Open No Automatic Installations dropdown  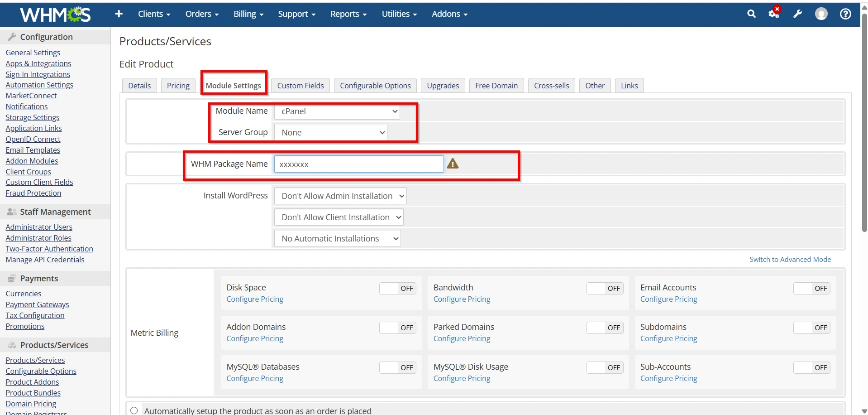338,239
